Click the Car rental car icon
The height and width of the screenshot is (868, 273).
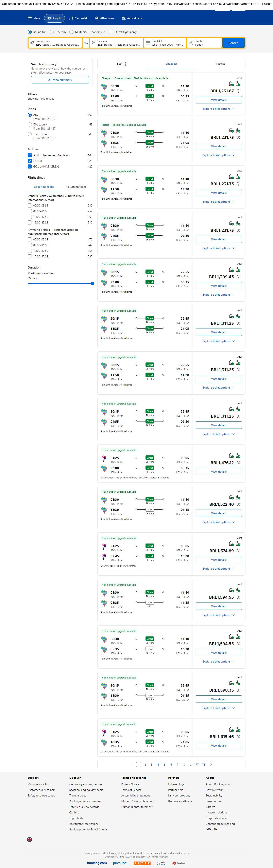tap(71, 18)
